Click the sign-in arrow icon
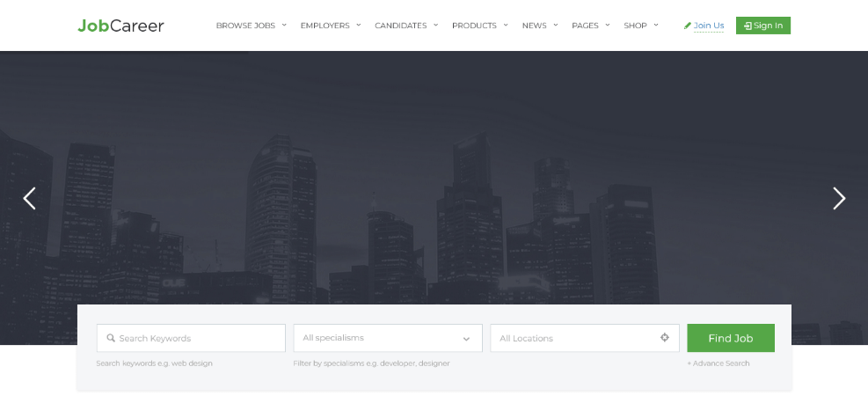Image resolution: width=868 pixels, height=396 pixels. point(748,26)
